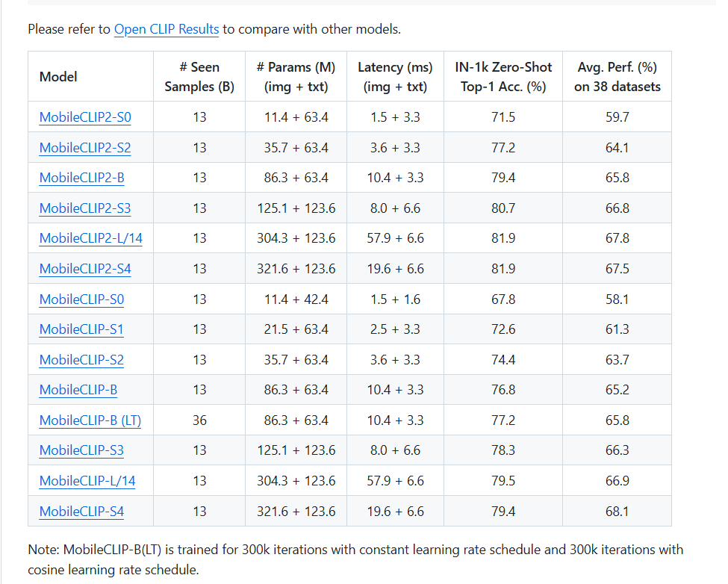Select the 1.5 + 3.3 latency cell
Screen dimensions: 728x584
pyautogui.click(x=395, y=117)
